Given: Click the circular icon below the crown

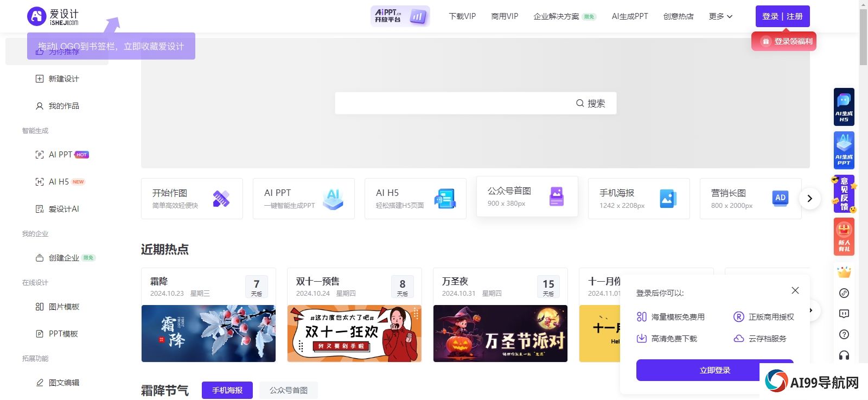Looking at the screenshot, I should click(844, 293).
